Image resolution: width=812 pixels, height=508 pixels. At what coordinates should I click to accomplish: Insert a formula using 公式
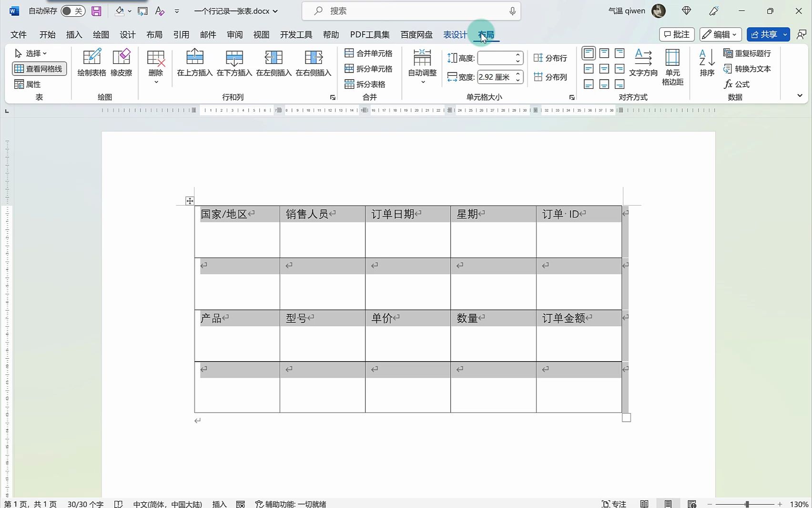pyautogui.click(x=738, y=84)
